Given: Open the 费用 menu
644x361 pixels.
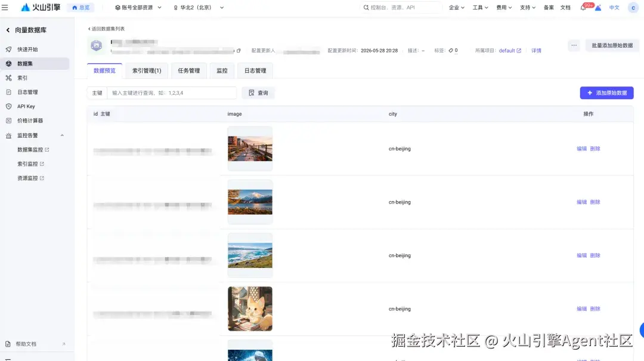Looking at the screenshot, I should point(504,7).
